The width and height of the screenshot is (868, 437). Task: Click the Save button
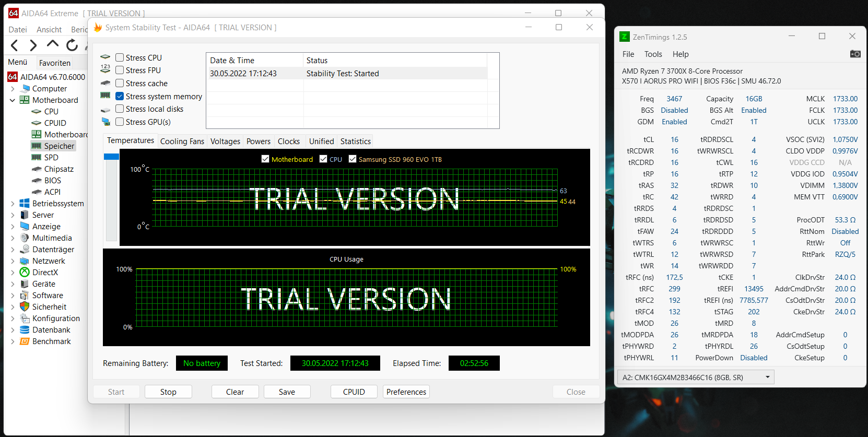(287, 392)
